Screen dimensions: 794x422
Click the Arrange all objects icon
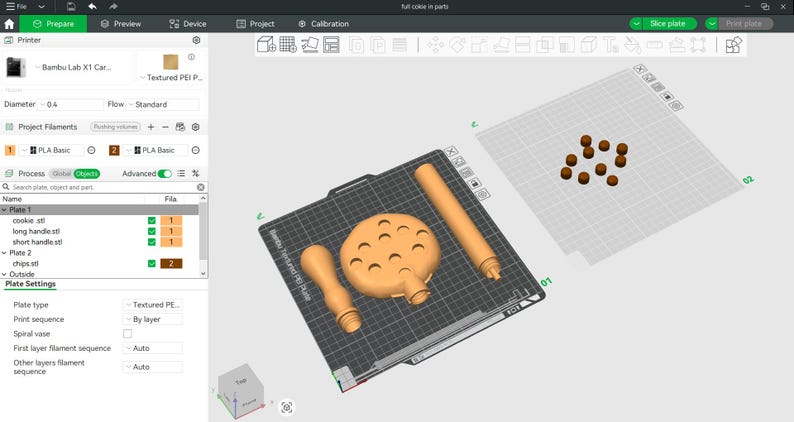coord(331,45)
